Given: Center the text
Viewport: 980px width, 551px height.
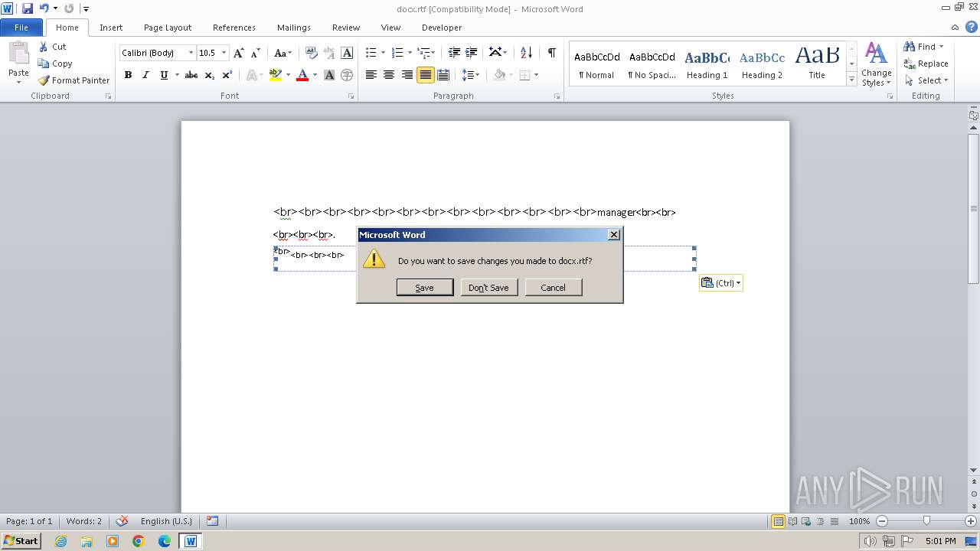Looking at the screenshot, I should [x=389, y=75].
